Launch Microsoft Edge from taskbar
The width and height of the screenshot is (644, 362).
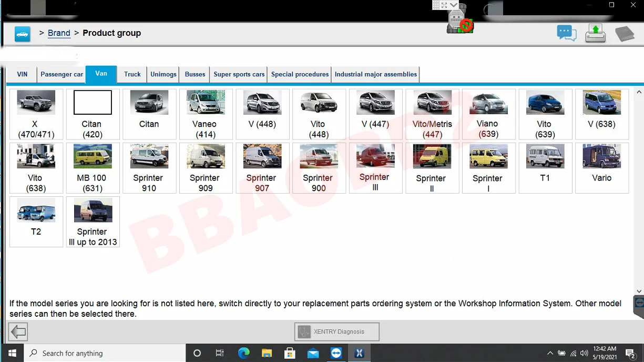click(243, 353)
